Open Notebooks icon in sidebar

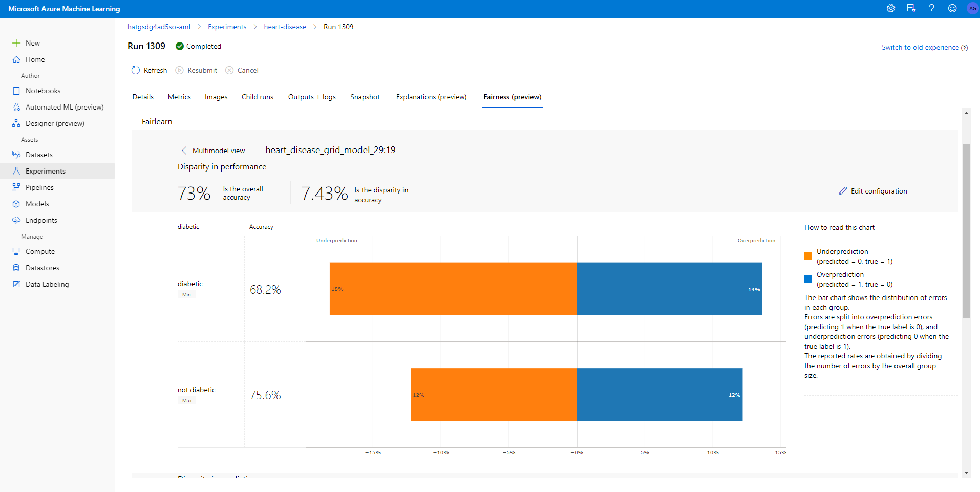click(x=16, y=91)
